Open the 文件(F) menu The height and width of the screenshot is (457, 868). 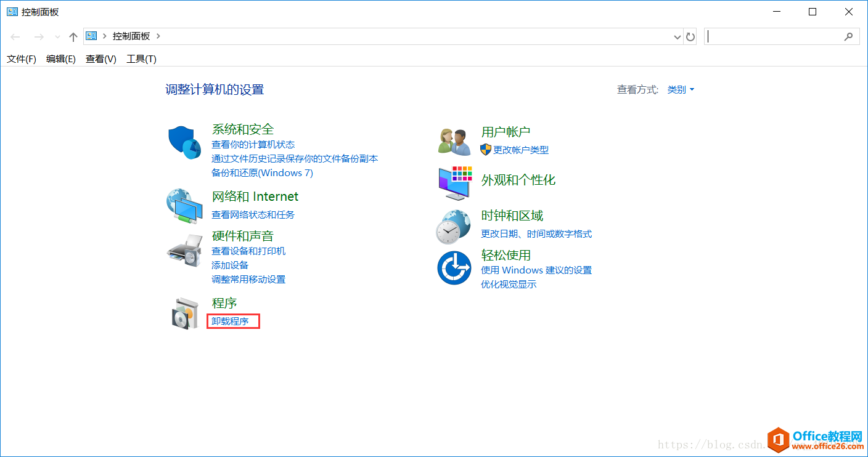[x=22, y=59]
